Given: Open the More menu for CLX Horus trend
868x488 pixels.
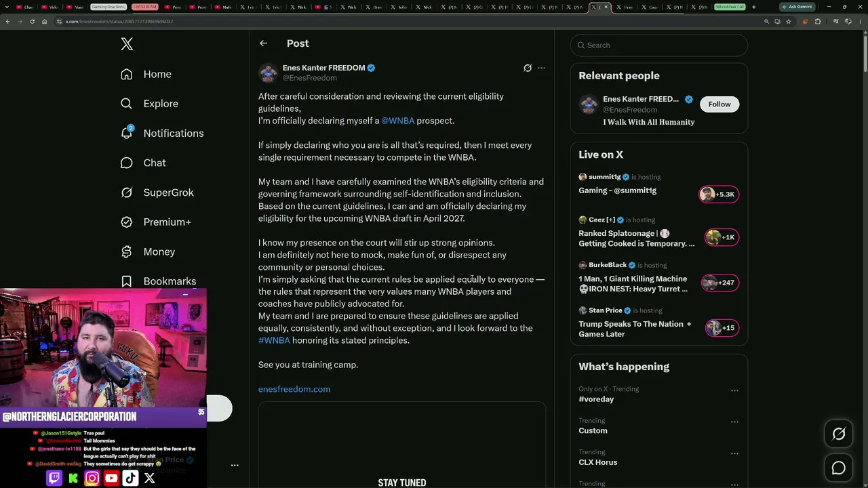Looking at the screenshot, I should (734, 453).
